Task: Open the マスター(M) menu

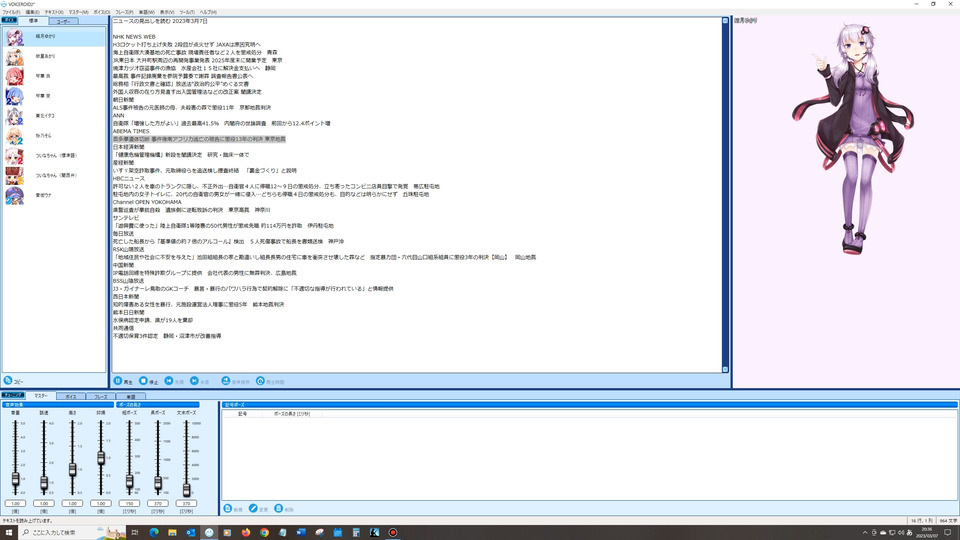Action: tap(78, 12)
